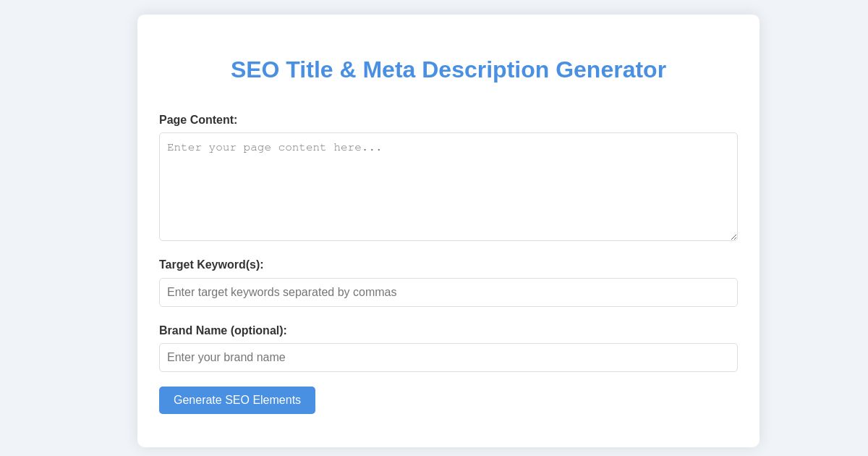Click the gray area outside the form card
The width and height of the screenshot is (868, 456).
[65, 217]
